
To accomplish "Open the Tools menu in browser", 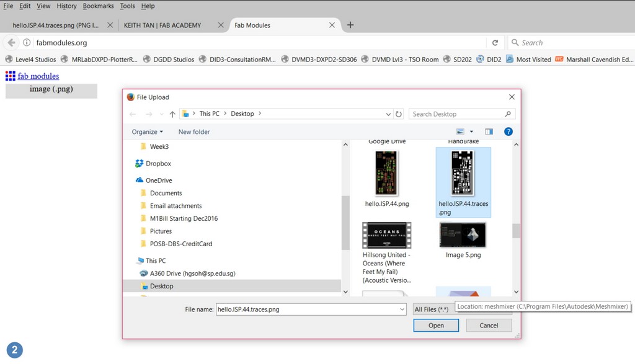I will pyautogui.click(x=127, y=6).
